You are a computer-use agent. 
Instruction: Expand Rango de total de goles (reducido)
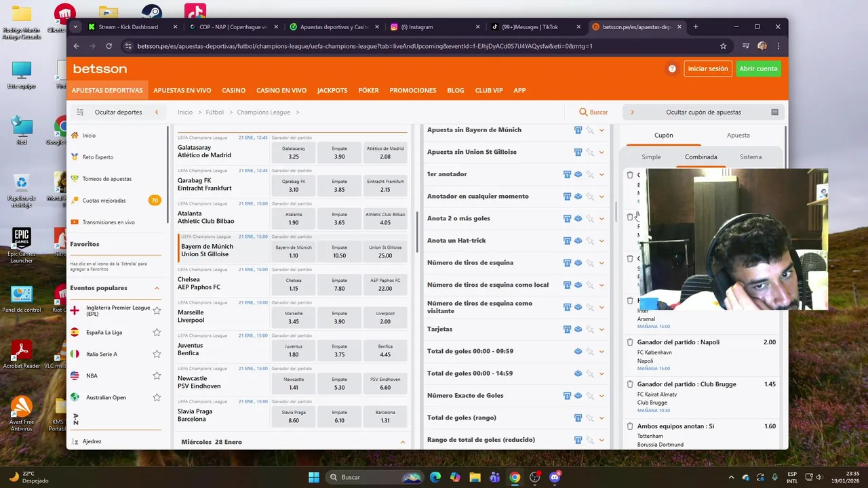coord(601,440)
